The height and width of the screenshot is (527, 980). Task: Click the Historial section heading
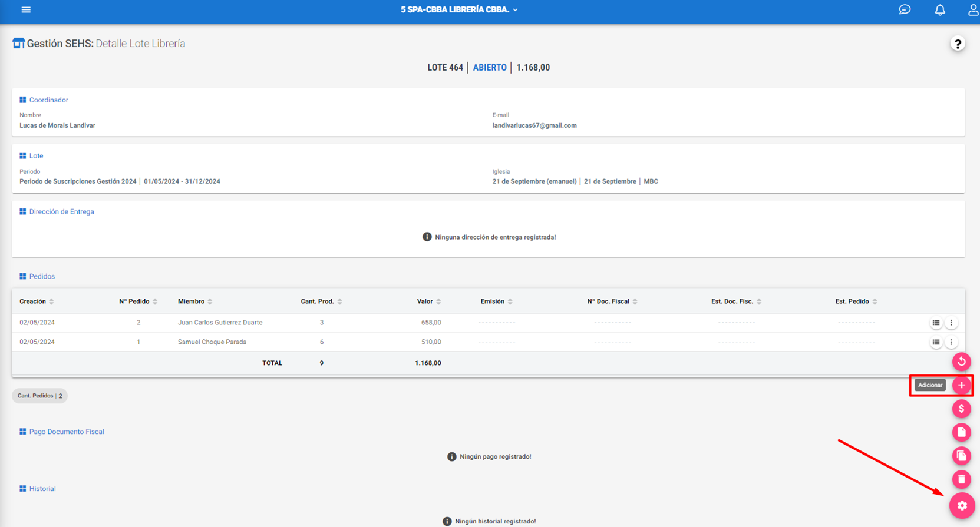point(42,489)
